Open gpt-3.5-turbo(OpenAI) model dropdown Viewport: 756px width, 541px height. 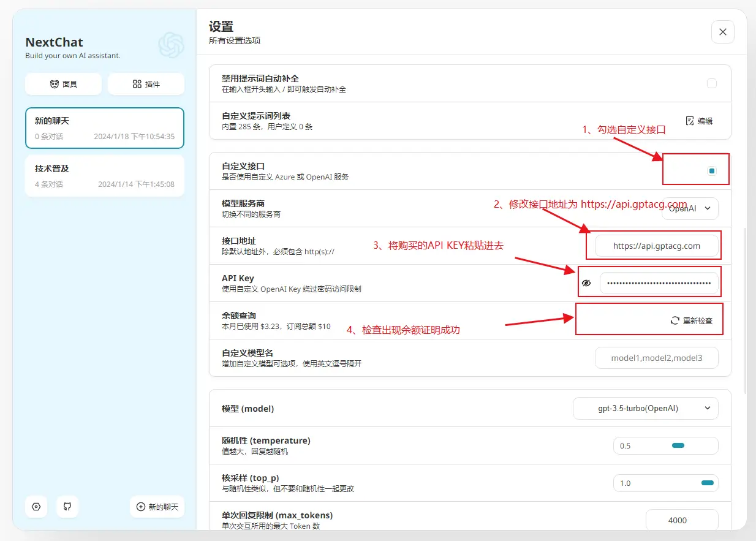(646, 408)
